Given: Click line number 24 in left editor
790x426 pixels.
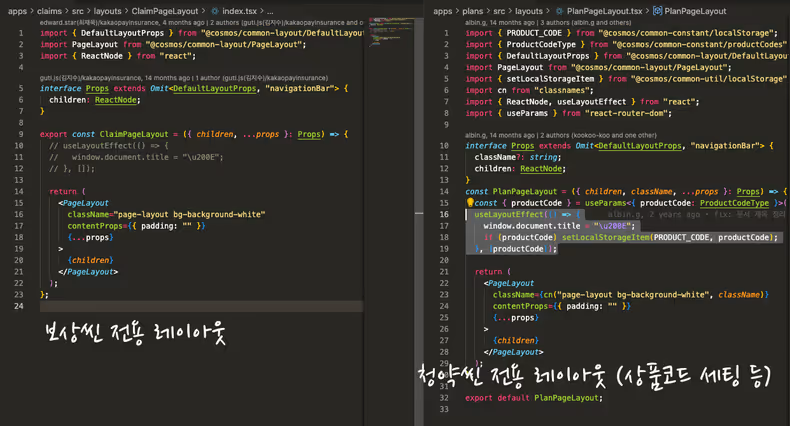Looking at the screenshot, I should point(20,306).
